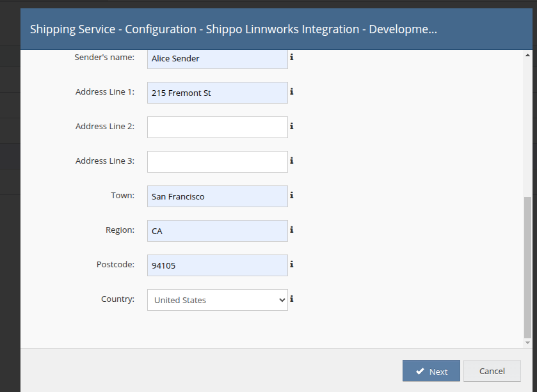Open the Country dropdown showing United States
The height and width of the screenshot is (392, 537).
point(218,300)
